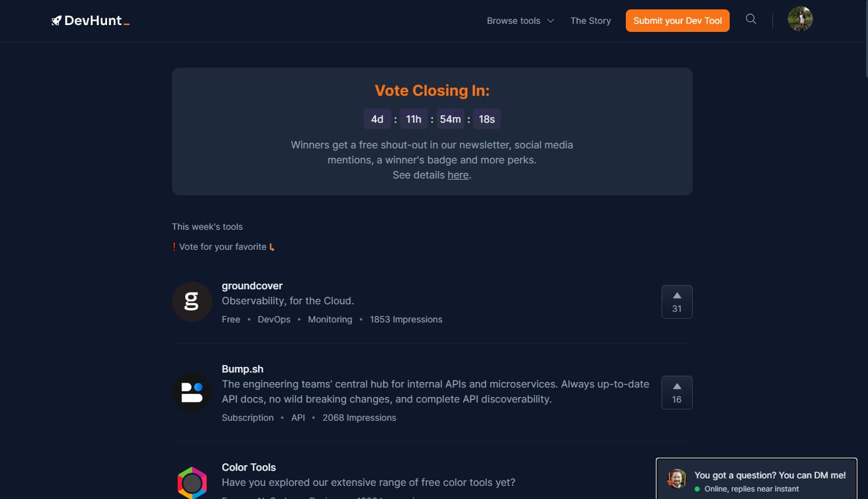Click the groundcover 'g' logo

pos(191,301)
